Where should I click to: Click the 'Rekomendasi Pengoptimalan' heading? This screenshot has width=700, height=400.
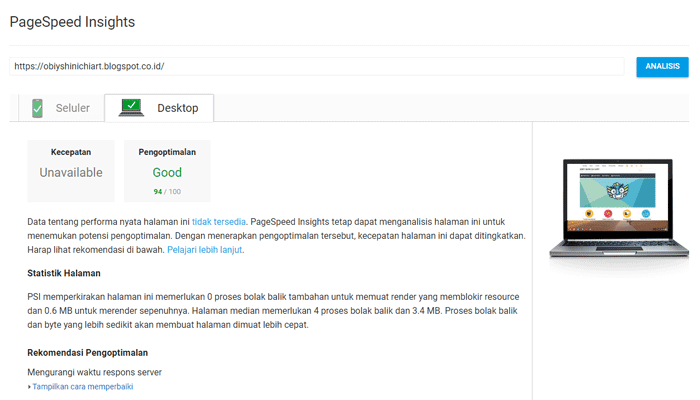click(x=88, y=353)
